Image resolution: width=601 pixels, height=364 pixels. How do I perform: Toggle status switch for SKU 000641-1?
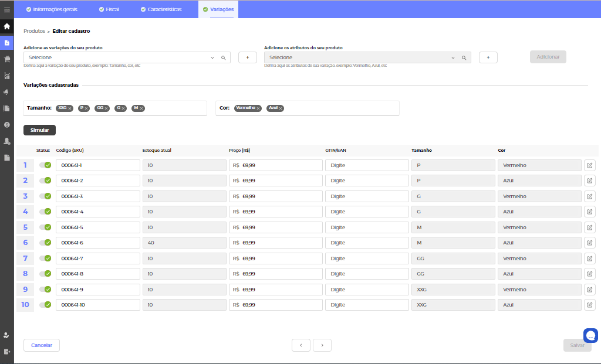(45, 165)
